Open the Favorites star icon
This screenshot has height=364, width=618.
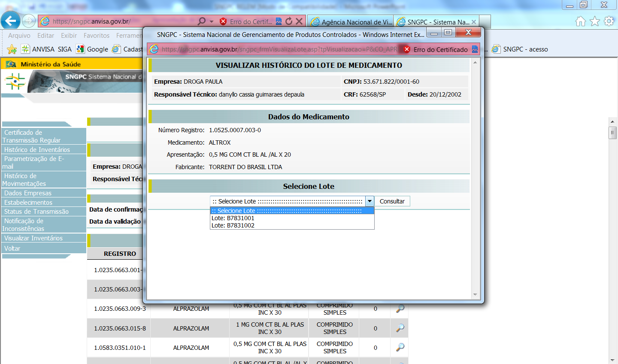(x=595, y=21)
